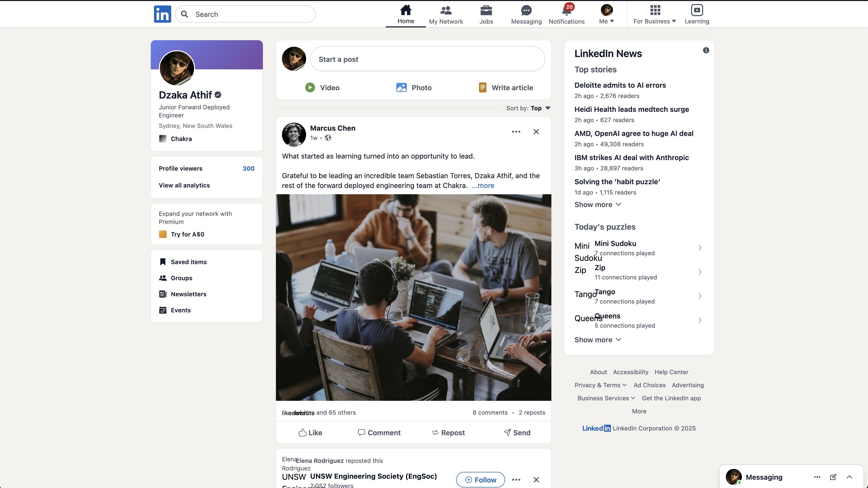The height and width of the screenshot is (488, 868).
Task: Click the Write article option
Action: point(506,88)
